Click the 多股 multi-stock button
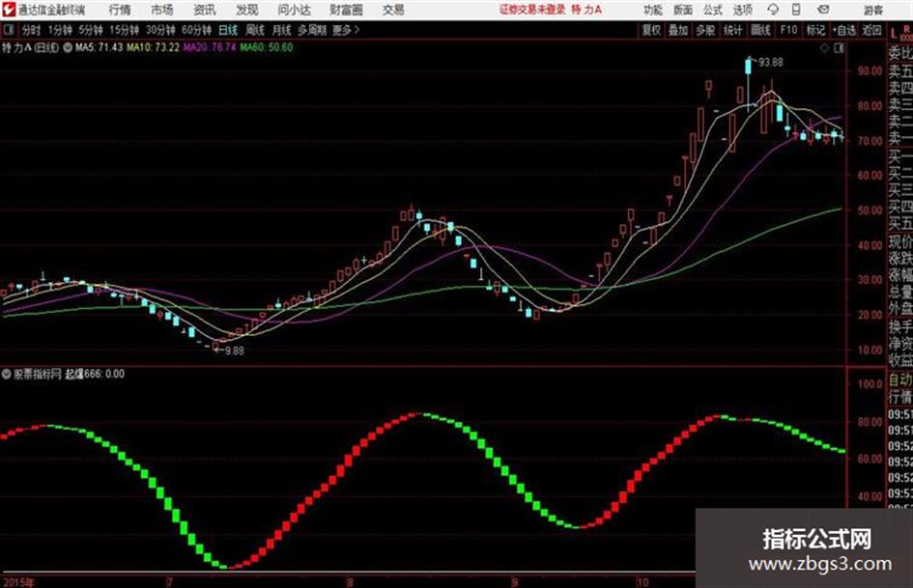 (x=705, y=30)
